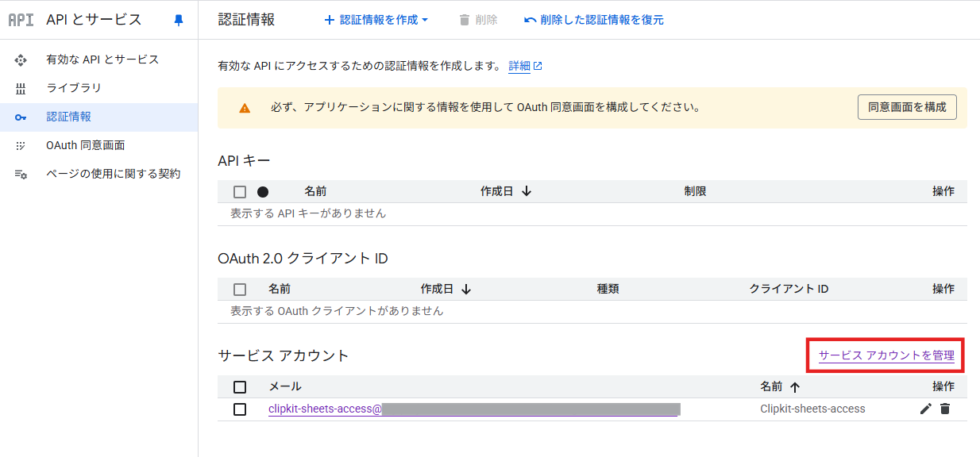Image resolution: width=980 pixels, height=457 pixels.
Task: Click the OAuth 同意画面 sidebar icon
Action: tap(21, 145)
